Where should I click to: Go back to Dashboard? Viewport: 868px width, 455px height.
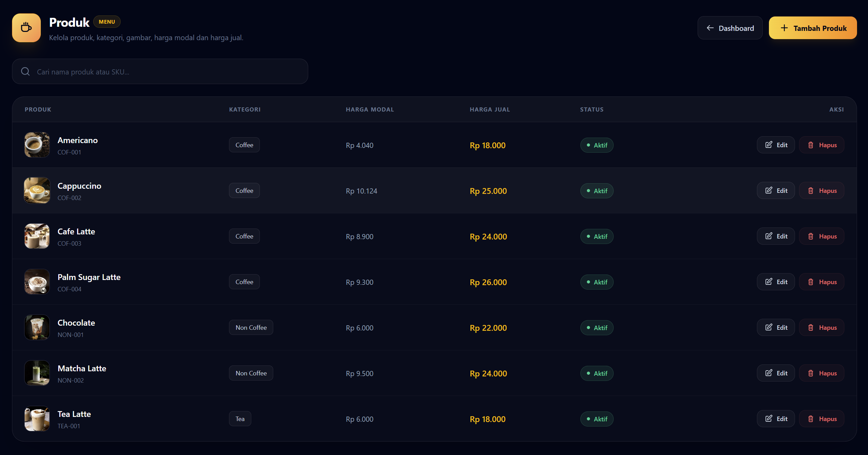730,28
